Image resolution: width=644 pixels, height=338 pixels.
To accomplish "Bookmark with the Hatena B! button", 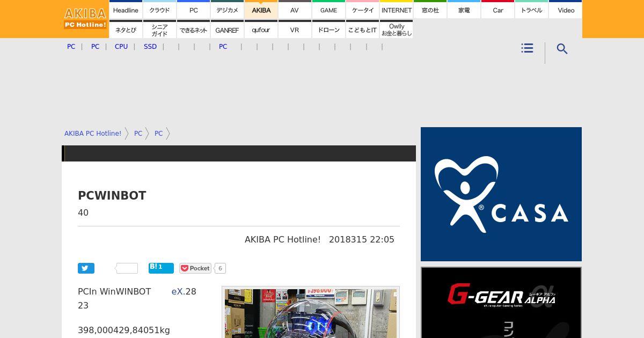I will tap(161, 268).
